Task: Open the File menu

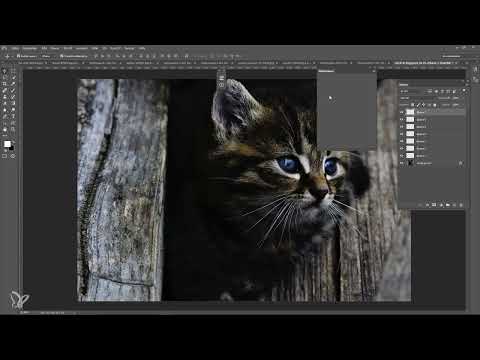Action: [x=14, y=48]
